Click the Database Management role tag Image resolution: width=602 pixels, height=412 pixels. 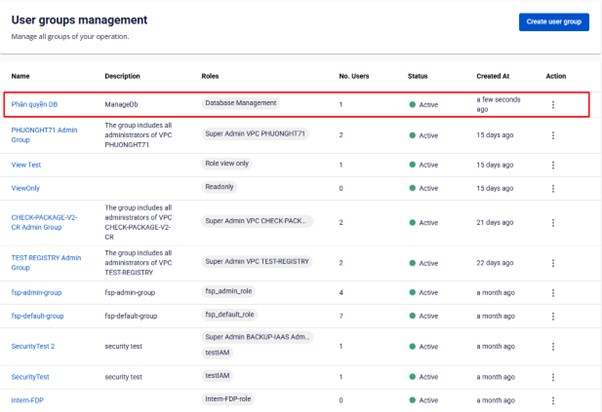point(241,103)
